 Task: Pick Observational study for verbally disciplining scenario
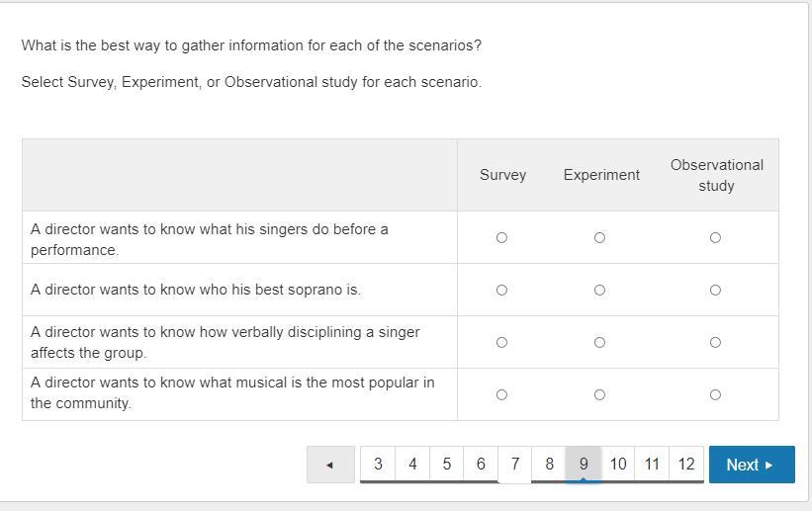(x=715, y=342)
